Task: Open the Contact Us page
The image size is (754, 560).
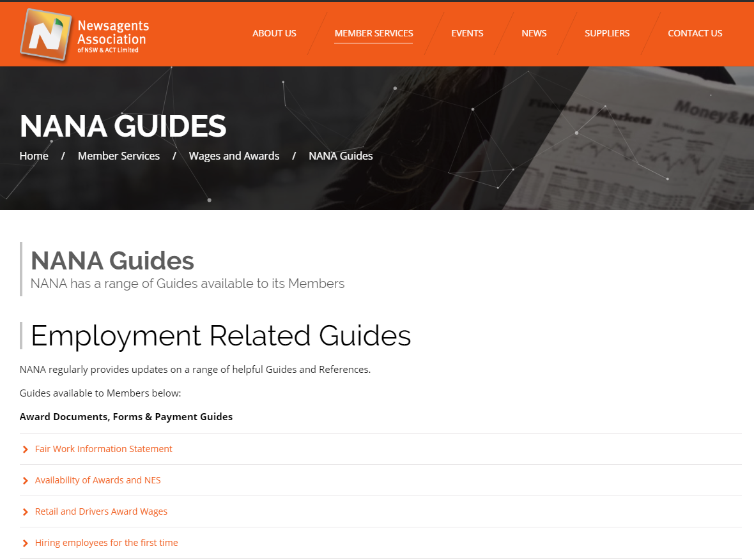Action: coord(695,33)
